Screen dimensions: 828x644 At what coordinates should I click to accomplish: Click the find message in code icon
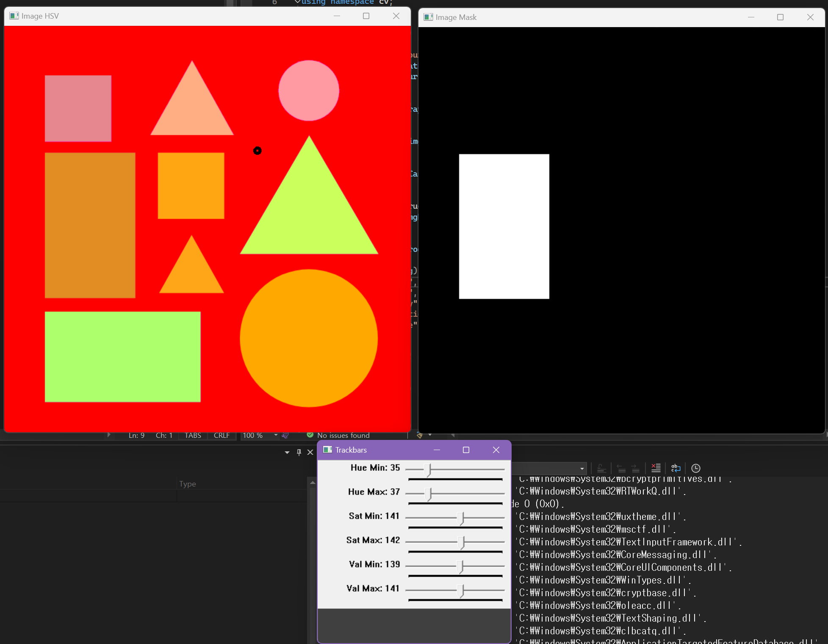[x=601, y=468]
